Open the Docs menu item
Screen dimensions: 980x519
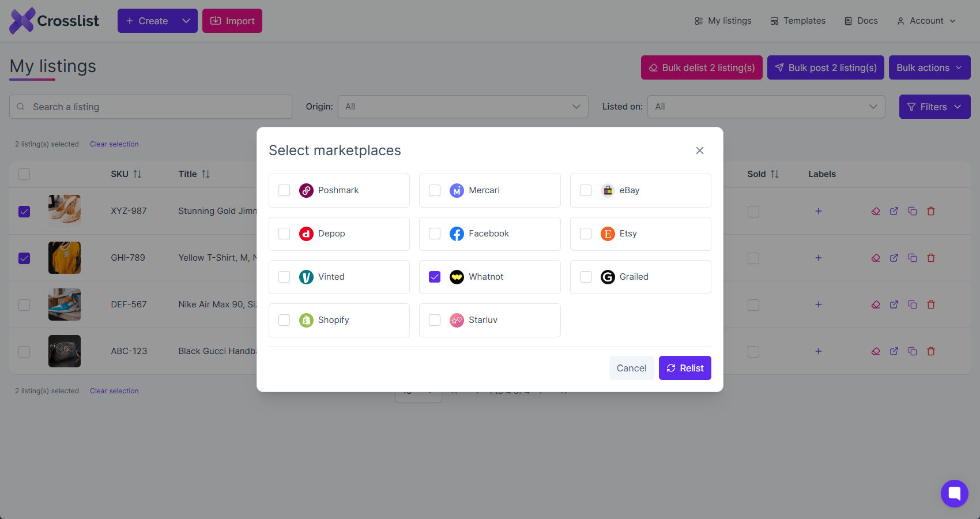[x=861, y=21]
